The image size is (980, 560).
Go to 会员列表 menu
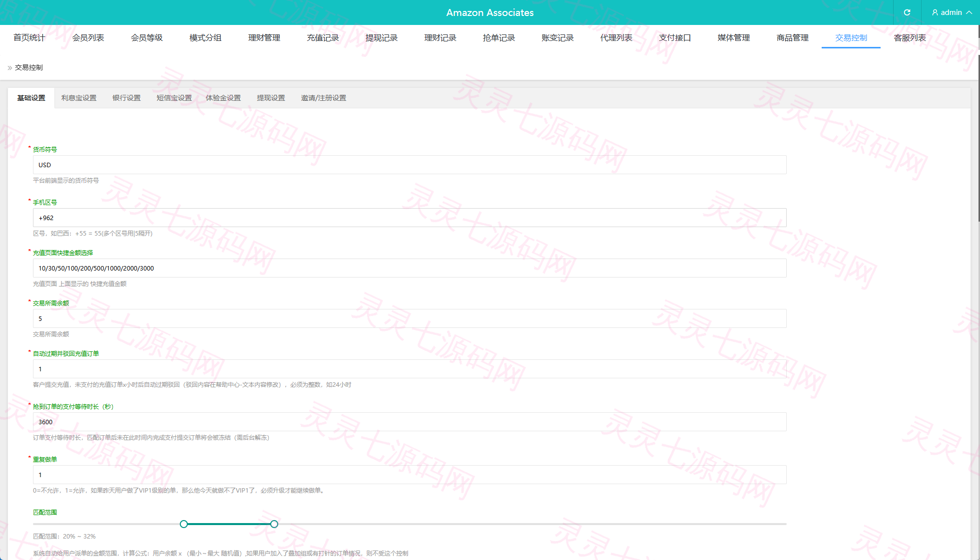(88, 38)
